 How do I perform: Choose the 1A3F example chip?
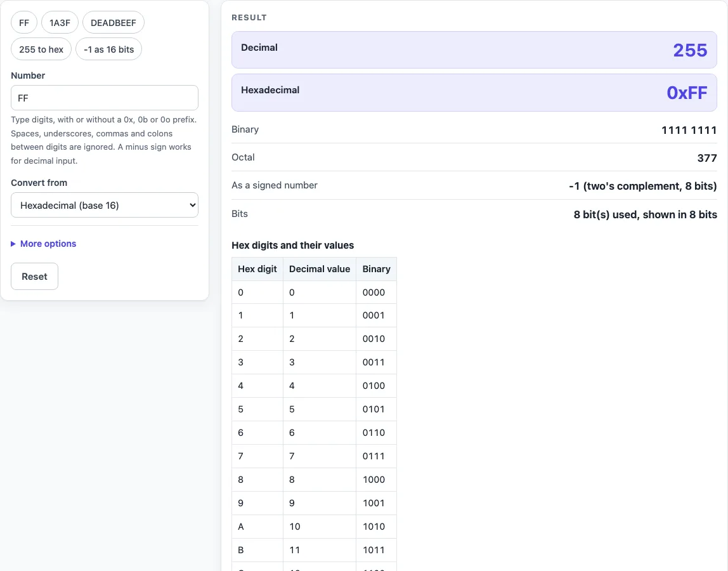click(60, 23)
